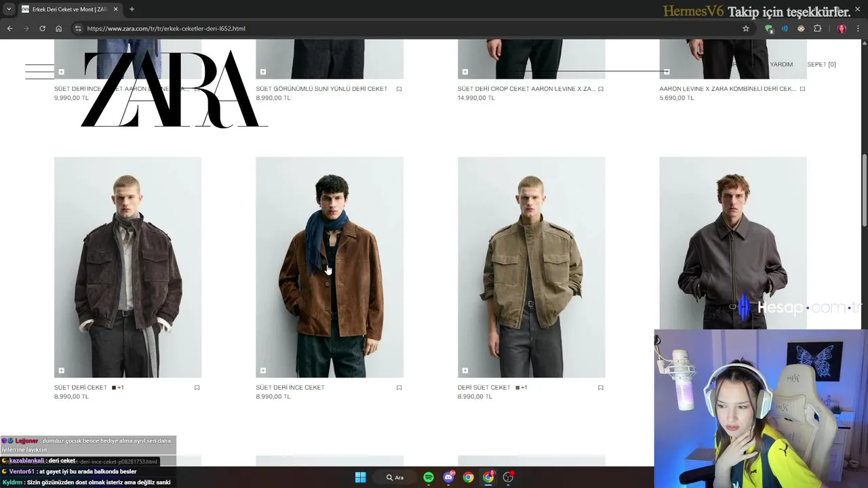Image resolution: width=868 pixels, height=488 pixels.
Task: Open DERİ SÜET CEKET product title
Action: click(484, 388)
